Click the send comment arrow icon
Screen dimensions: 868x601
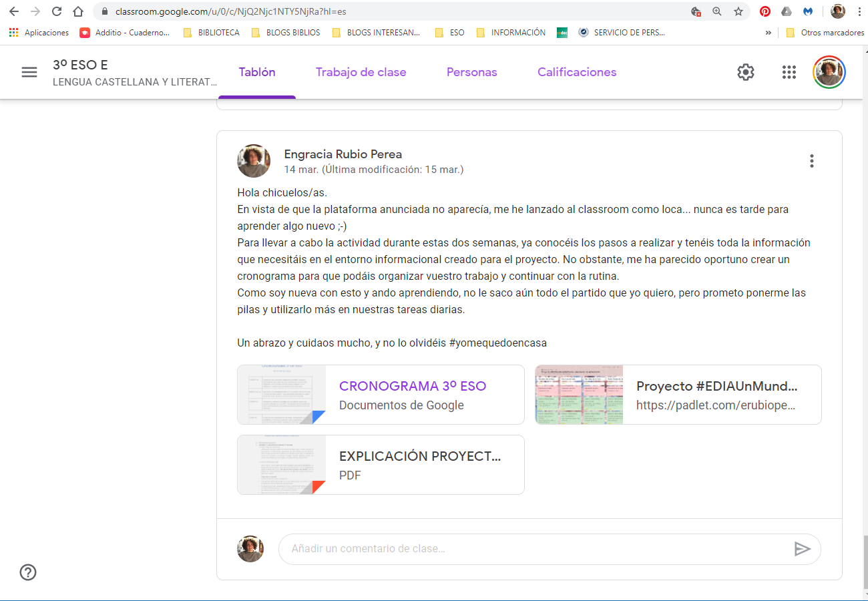coord(802,549)
